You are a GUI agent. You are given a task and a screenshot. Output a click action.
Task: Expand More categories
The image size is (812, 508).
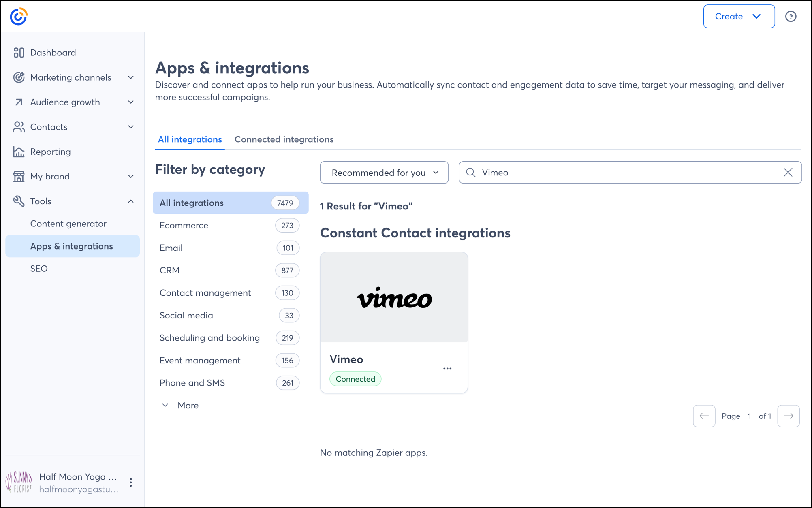(180, 405)
